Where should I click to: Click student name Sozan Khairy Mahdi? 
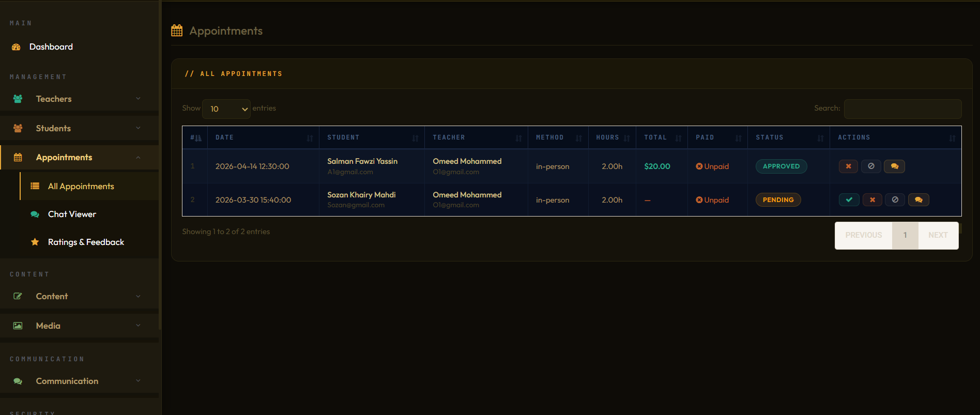[x=361, y=195]
